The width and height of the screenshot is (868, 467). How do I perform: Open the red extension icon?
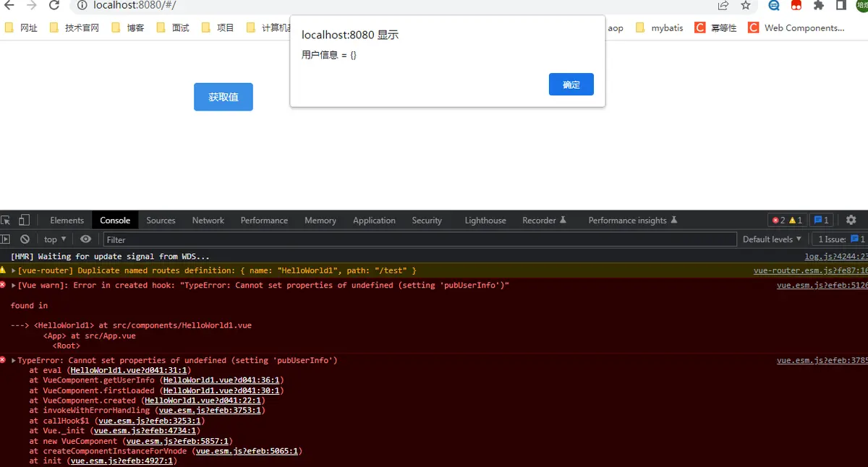(796, 5)
